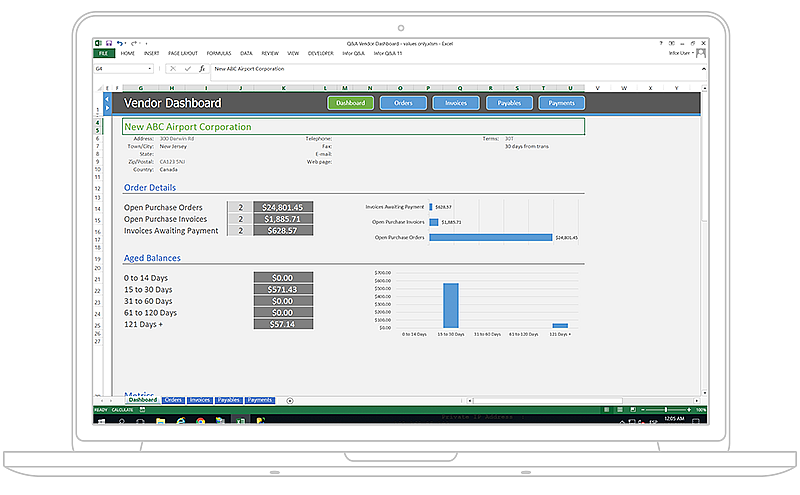Open the Name Box dropdown arrow

150,69
